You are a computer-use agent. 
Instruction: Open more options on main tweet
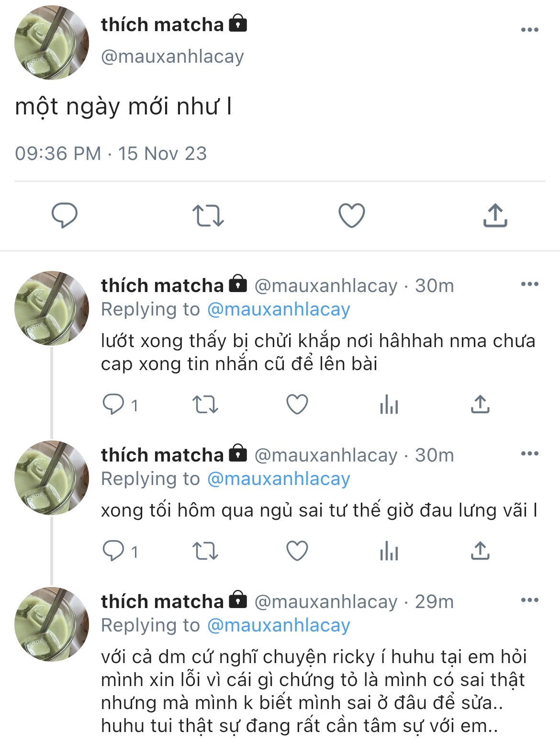click(529, 30)
